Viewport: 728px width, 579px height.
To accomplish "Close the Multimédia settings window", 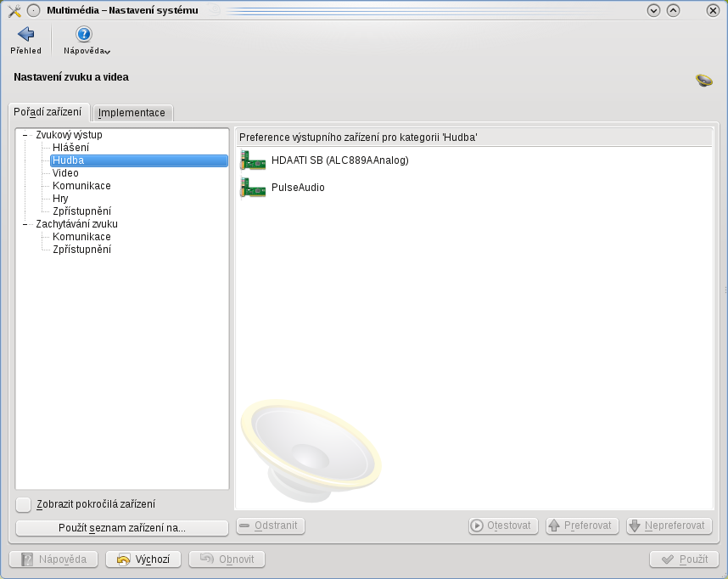I will [x=713, y=10].
